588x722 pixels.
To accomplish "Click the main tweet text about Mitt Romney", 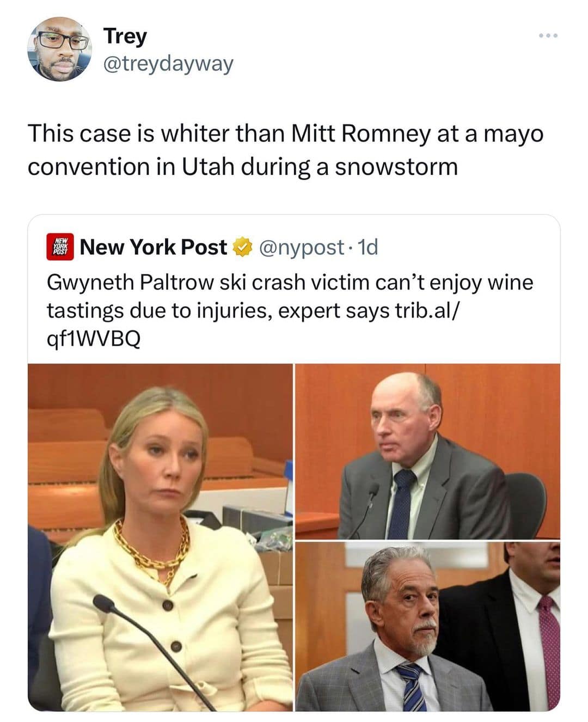I will (285, 150).
